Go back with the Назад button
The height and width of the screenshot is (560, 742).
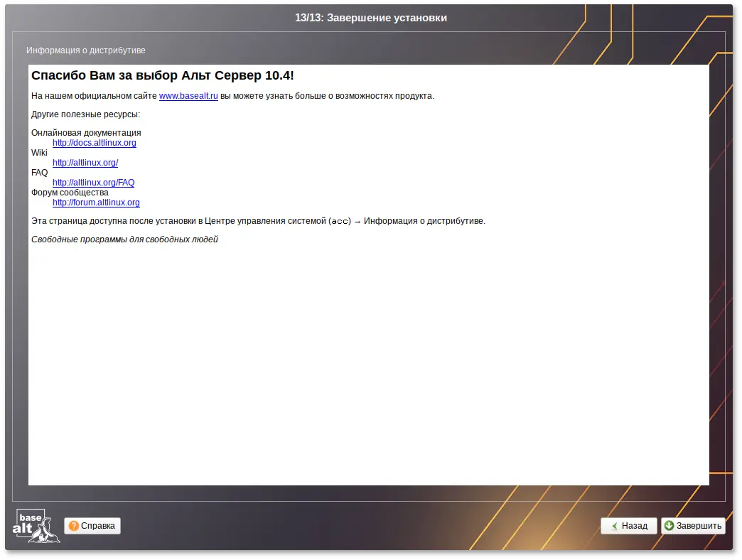tap(628, 526)
